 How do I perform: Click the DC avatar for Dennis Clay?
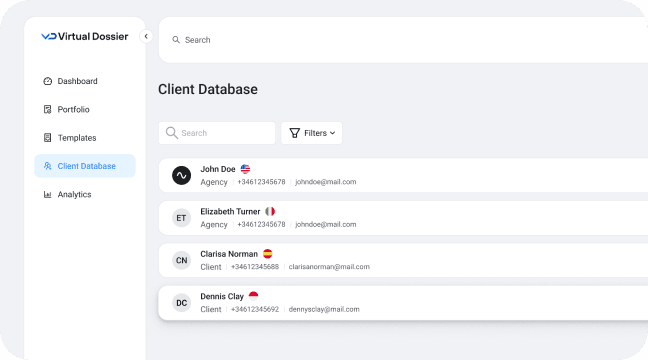[181, 303]
